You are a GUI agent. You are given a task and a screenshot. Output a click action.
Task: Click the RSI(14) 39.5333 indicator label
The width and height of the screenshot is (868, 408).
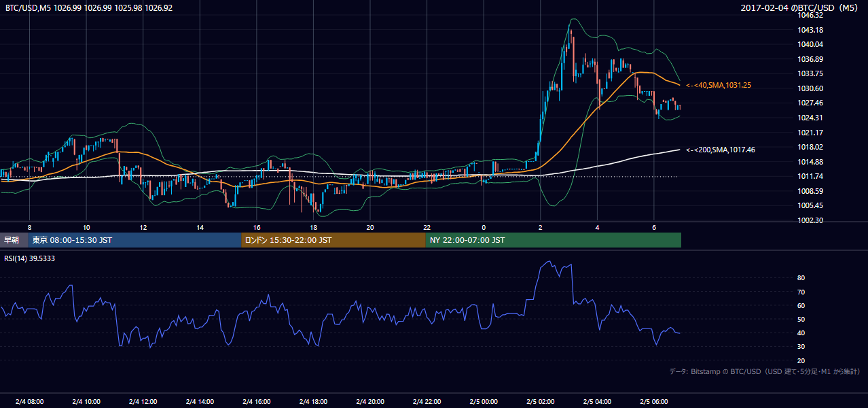click(x=30, y=258)
